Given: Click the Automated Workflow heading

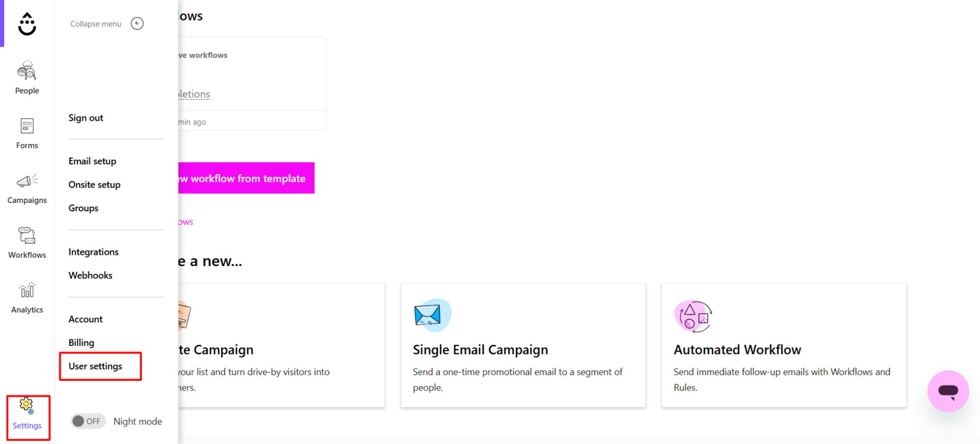Looking at the screenshot, I should point(737,349).
